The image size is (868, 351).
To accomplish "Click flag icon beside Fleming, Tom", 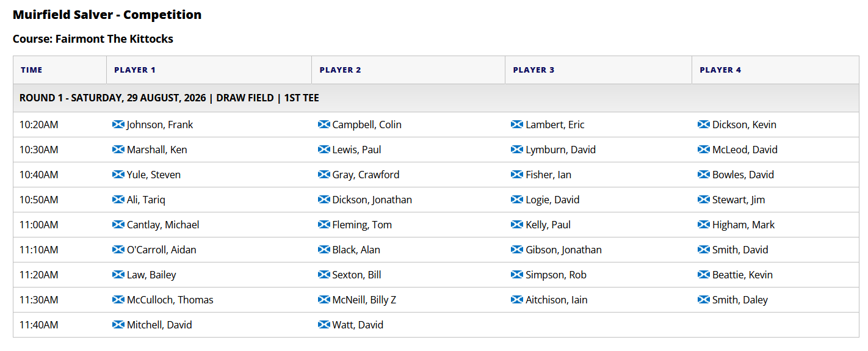I will (324, 225).
